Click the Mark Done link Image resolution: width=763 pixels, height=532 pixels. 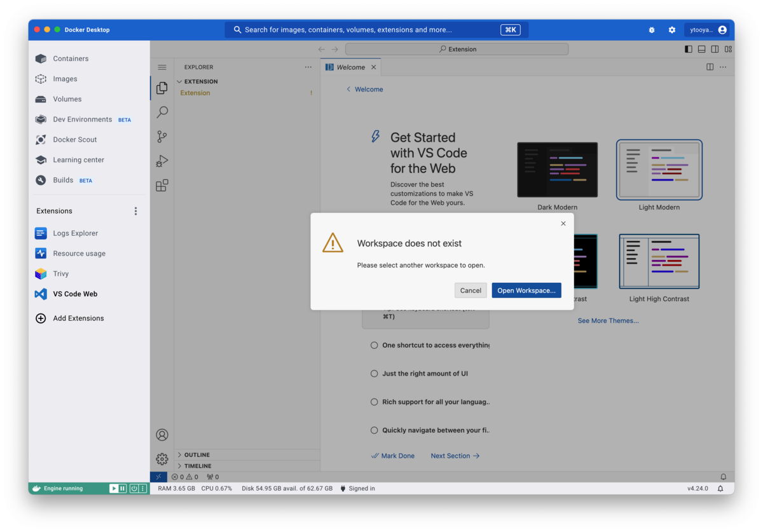(x=393, y=456)
